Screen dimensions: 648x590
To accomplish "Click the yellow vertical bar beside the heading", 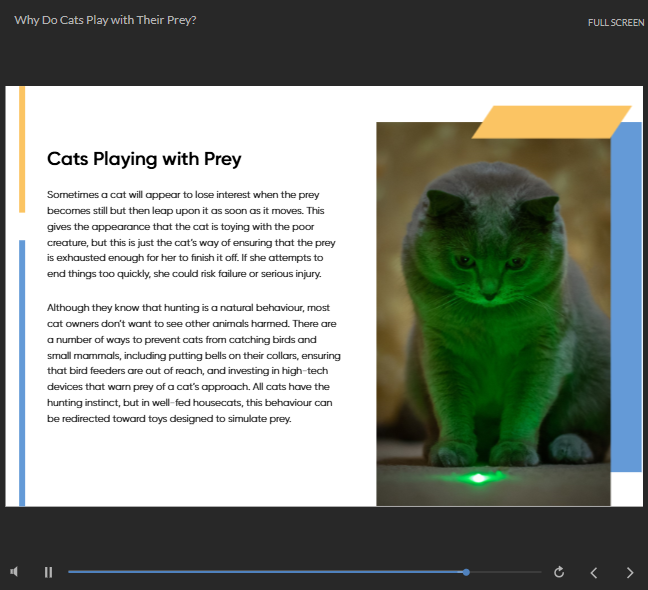I will point(22,150).
